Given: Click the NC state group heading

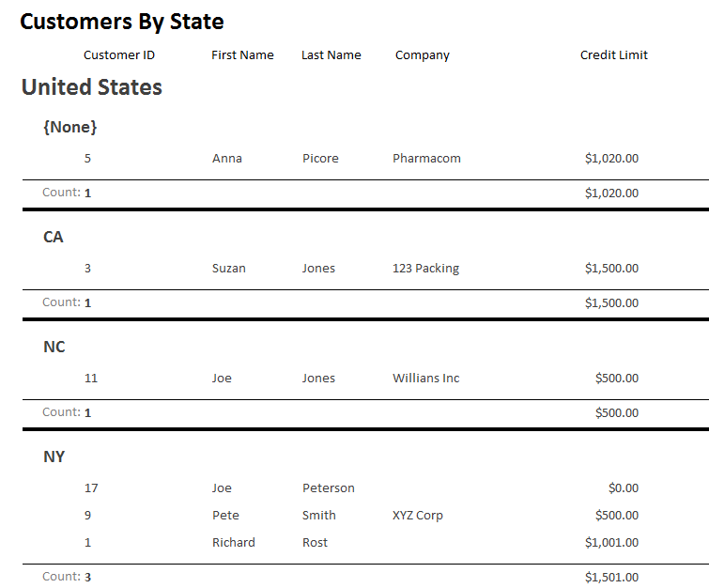Looking at the screenshot, I should (x=54, y=347).
